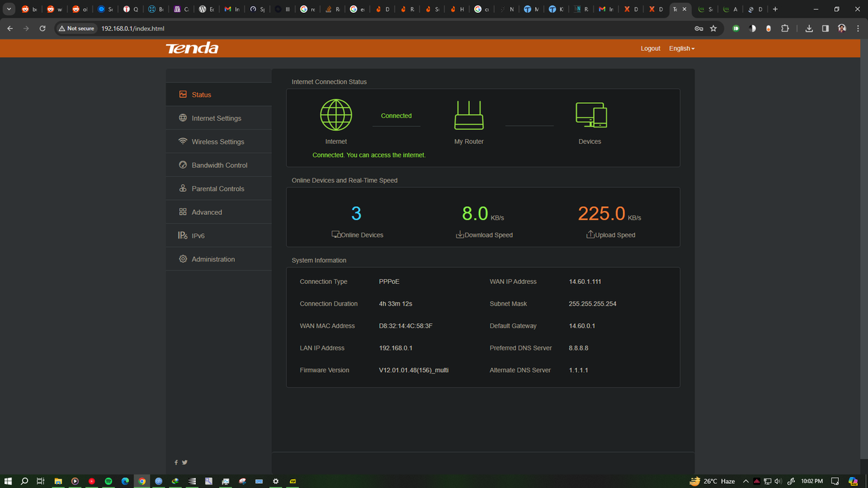This screenshot has height=488, width=868.
Task: Click the Online Devices count 3
Action: [356, 213]
